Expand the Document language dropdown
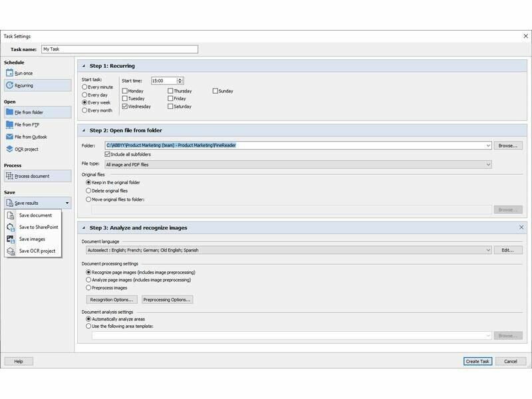Screen dimensions: 532x399 coord(488,250)
